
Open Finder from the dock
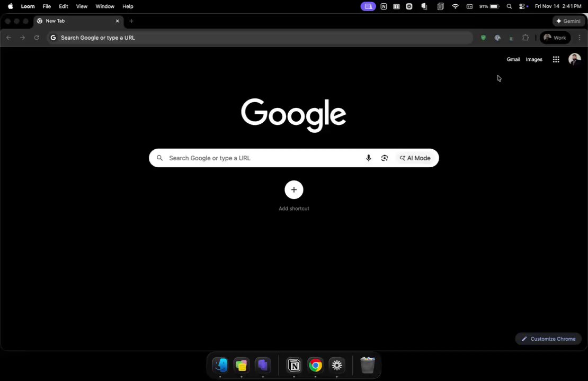pos(220,365)
